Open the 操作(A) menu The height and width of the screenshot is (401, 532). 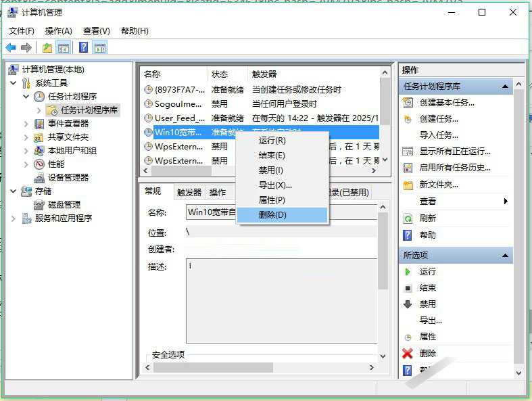(58, 31)
